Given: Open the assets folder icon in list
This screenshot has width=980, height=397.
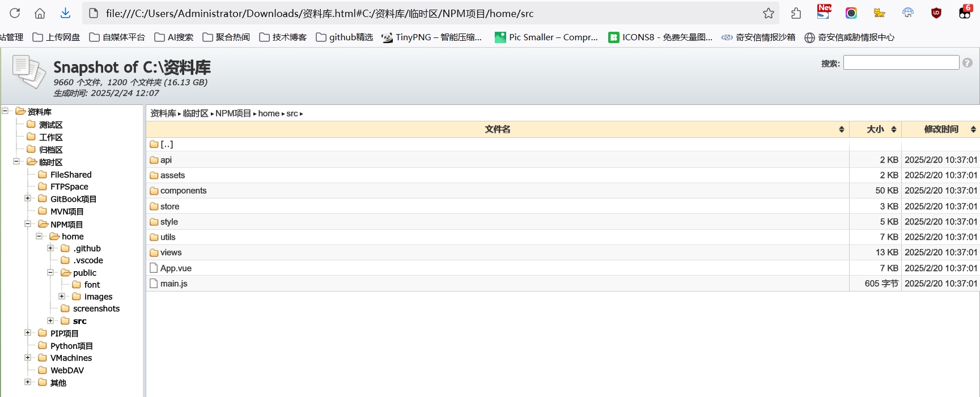Looking at the screenshot, I should pos(154,175).
